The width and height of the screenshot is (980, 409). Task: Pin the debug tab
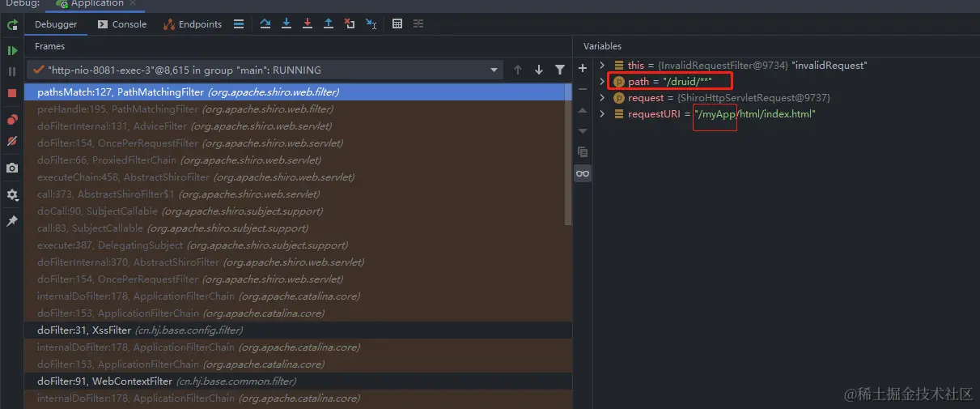(12, 221)
